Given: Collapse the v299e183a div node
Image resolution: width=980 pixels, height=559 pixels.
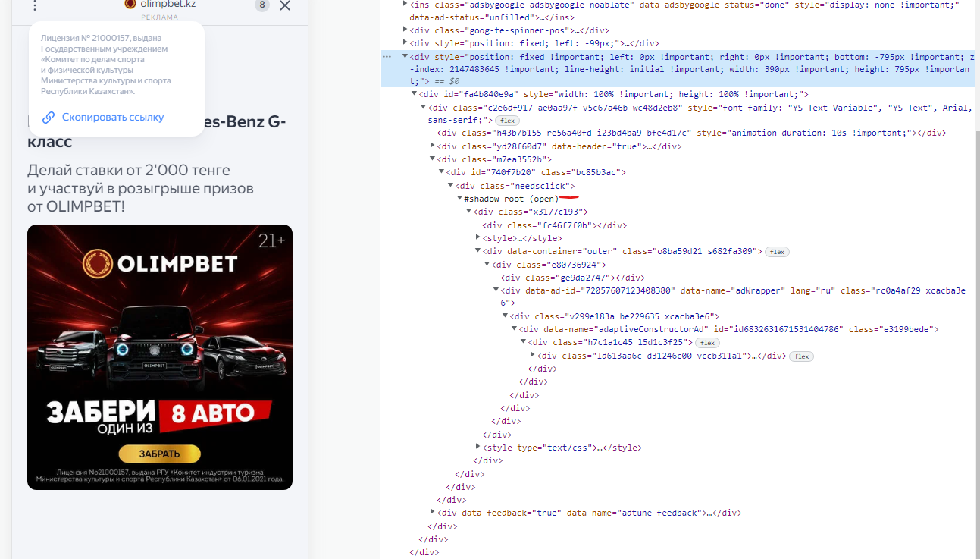Looking at the screenshot, I should coord(505,316).
